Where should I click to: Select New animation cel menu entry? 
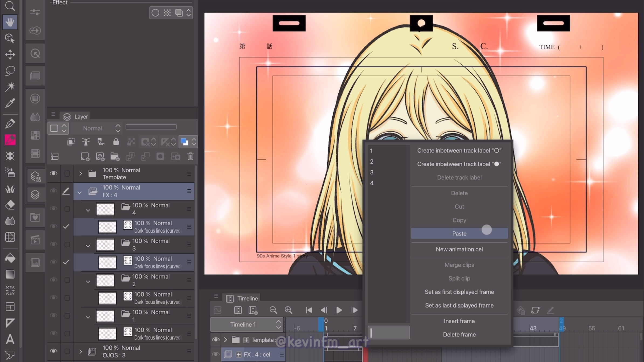[x=459, y=249]
